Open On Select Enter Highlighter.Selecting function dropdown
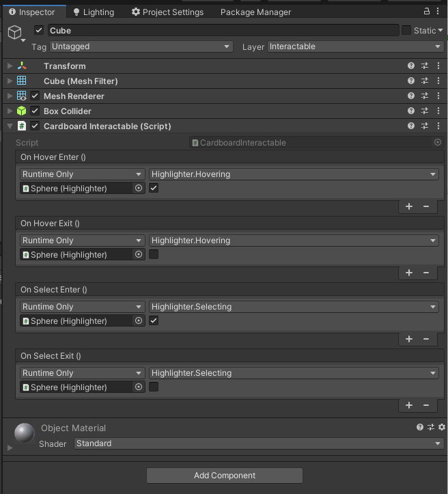 click(x=294, y=307)
